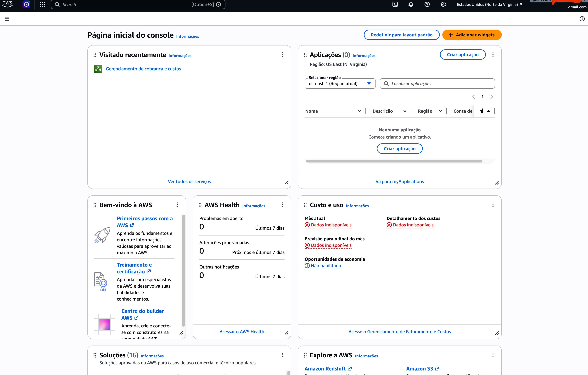
Task: Click the Amazon Q icon inside the search box
Action: 218,4
